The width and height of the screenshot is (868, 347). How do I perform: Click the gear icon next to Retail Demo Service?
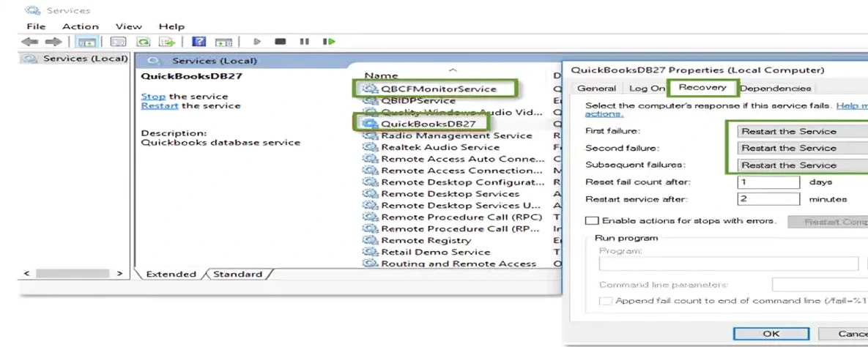pos(370,252)
